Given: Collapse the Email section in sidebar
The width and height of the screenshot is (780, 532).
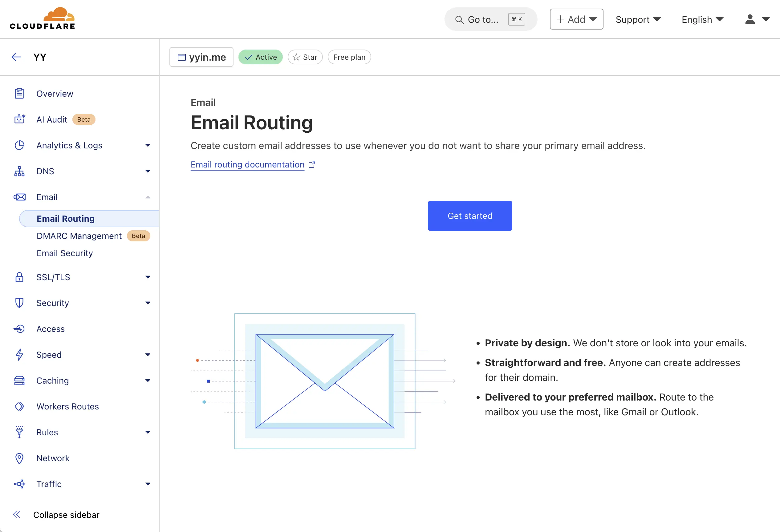Looking at the screenshot, I should click(x=148, y=197).
